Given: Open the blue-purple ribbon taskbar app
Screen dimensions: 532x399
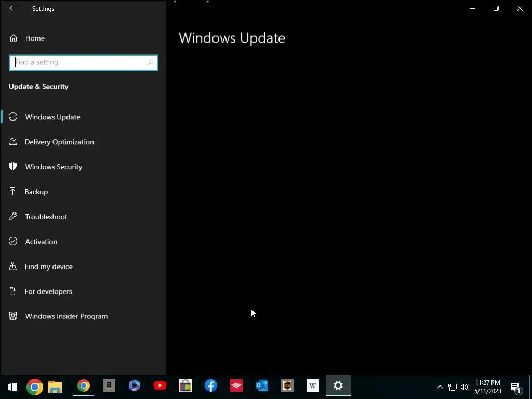Looking at the screenshot, I should tap(135, 385).
